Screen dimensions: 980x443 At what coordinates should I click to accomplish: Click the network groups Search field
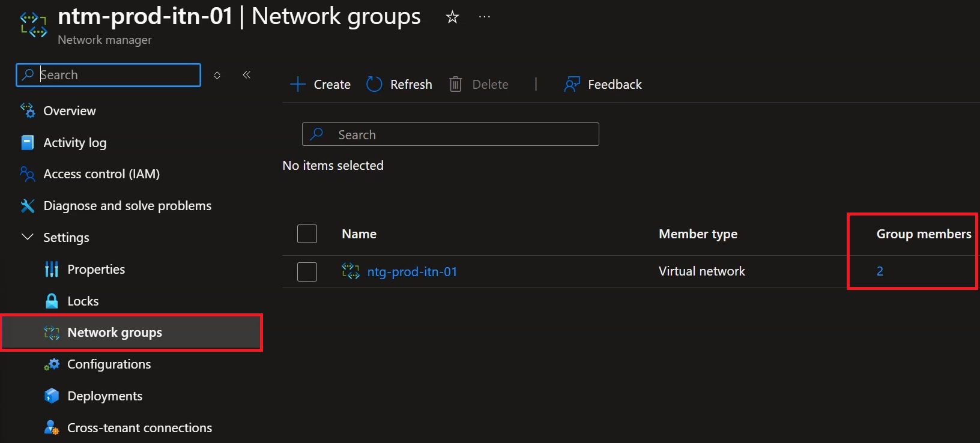point(450,134)
